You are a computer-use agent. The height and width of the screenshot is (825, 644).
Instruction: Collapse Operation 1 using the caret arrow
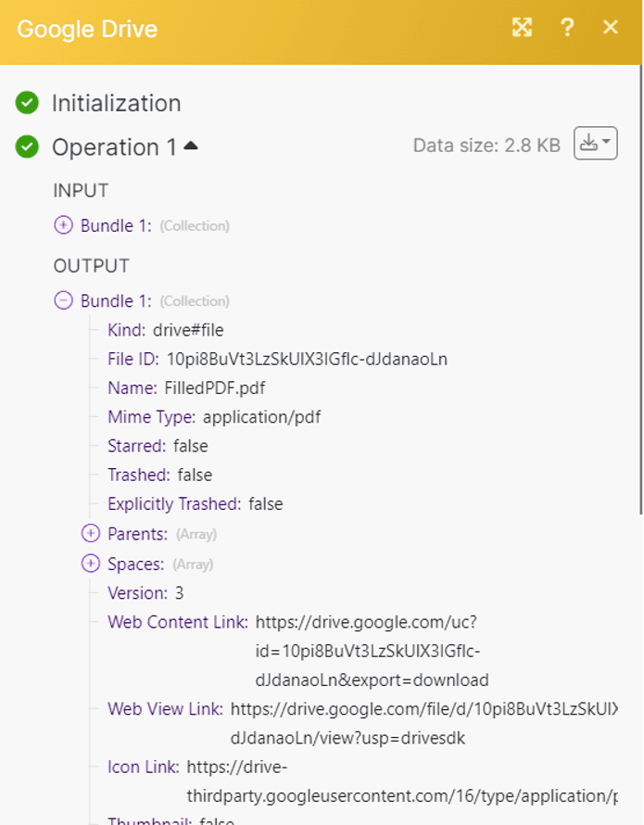click(191, 146)
